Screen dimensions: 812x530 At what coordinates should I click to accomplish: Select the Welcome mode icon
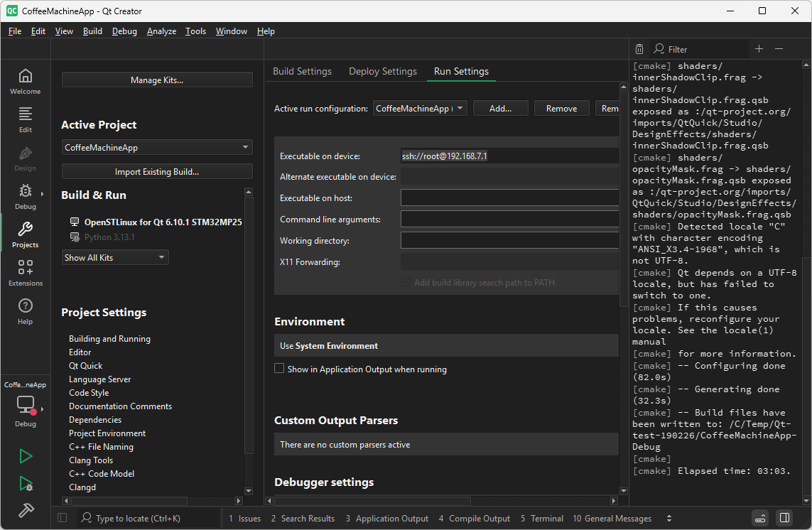click(25, 80)
